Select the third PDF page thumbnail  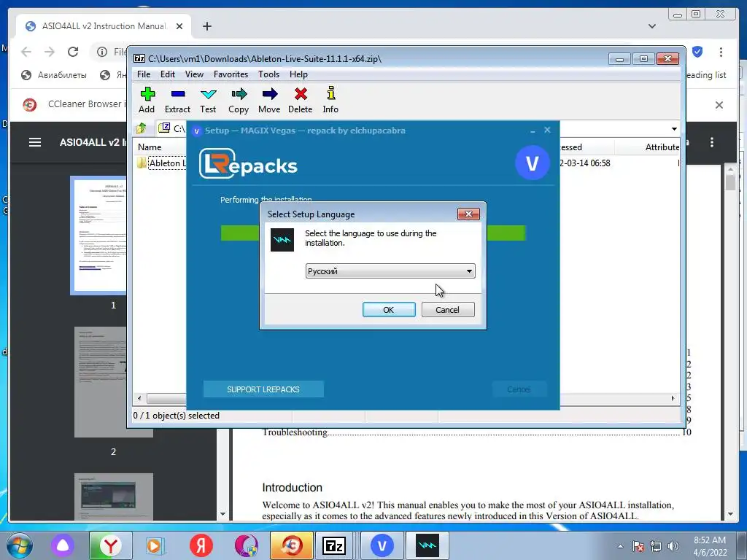[113, 497]
